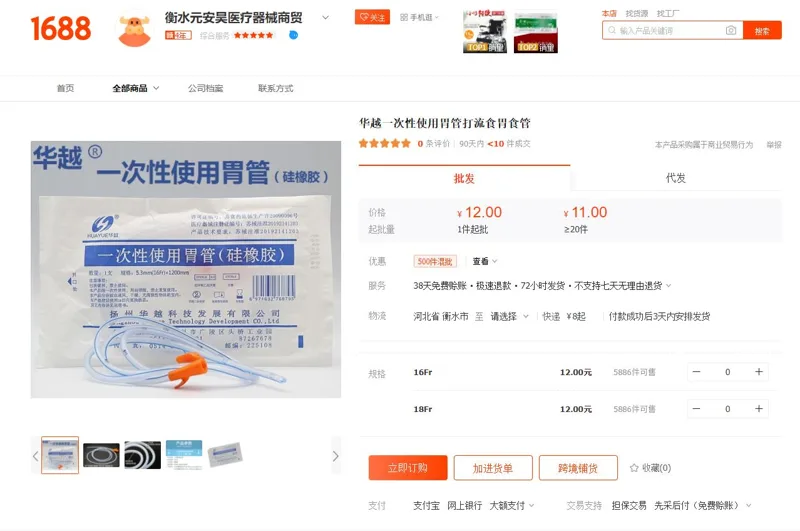This screenshot has width=800, height=531.
Task: Expand the 查看 discount dropdown
Action: (485, 261)
